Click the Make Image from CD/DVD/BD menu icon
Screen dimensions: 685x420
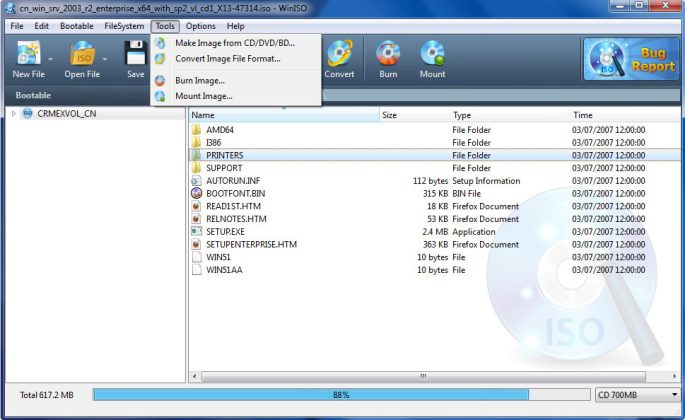[160, 43]
